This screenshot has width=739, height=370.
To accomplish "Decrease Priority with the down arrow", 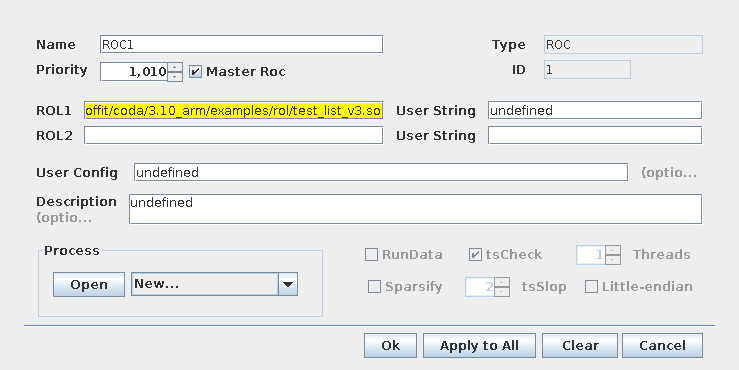I will (x=175, y=76).
